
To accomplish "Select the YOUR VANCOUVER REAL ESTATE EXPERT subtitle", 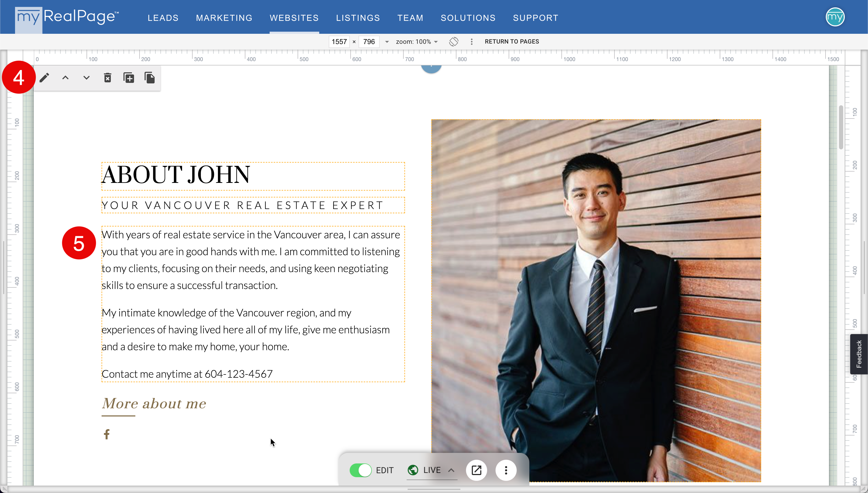I will pos(253,205).
